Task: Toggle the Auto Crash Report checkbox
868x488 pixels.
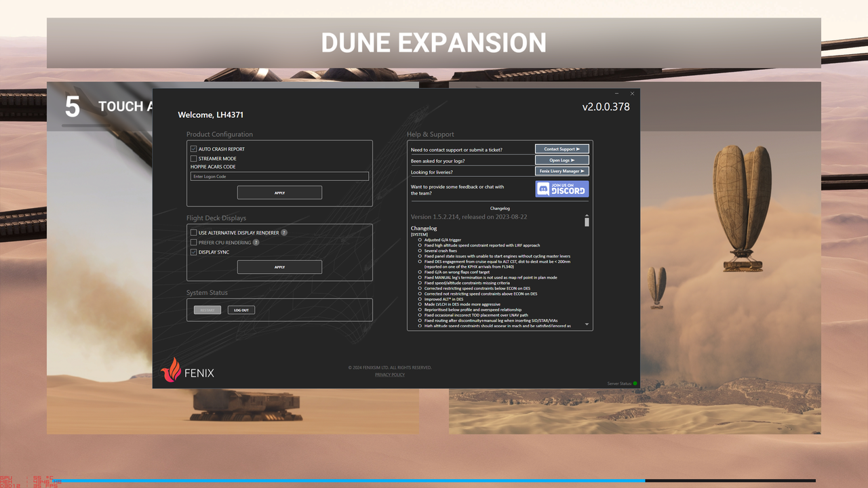Action: point(193,148)
